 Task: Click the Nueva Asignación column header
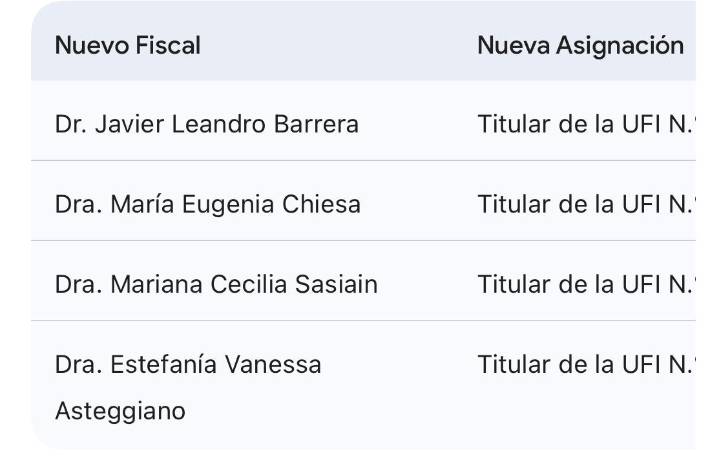(x=580, y=45)
